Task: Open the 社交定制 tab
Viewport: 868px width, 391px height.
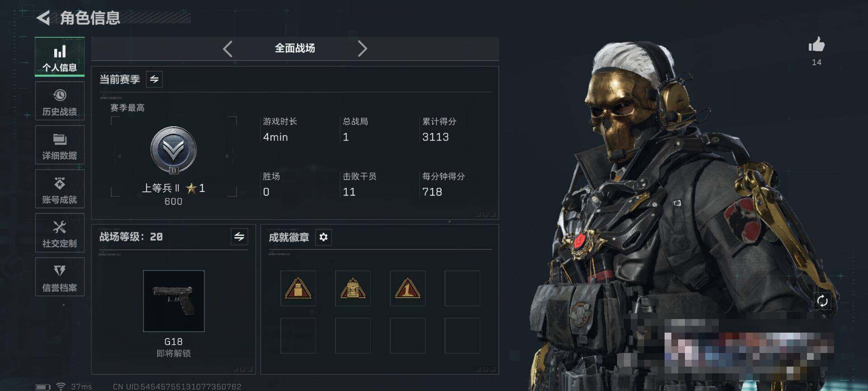Action: pyautogui.click(x=60, y=233)
